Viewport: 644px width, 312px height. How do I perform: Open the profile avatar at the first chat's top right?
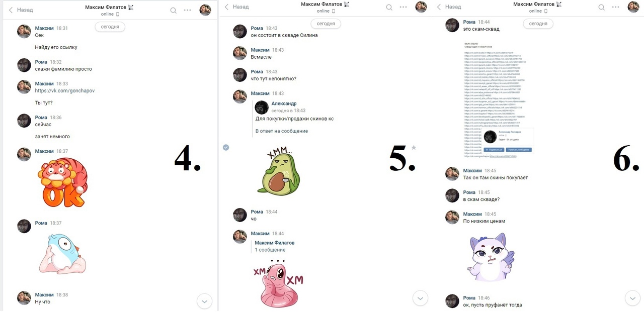coord(205,10)
